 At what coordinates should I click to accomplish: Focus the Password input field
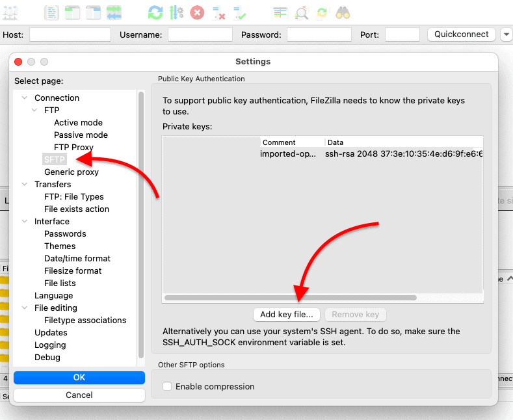point(319,34)
